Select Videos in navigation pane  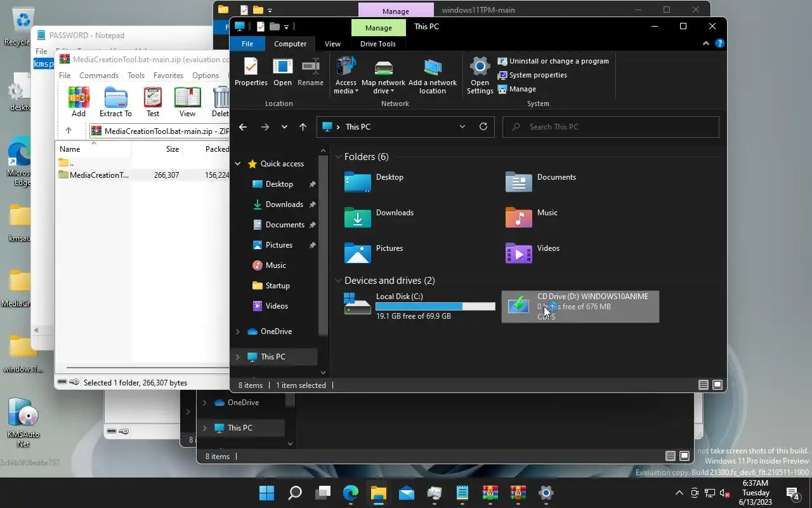(277, 306)
